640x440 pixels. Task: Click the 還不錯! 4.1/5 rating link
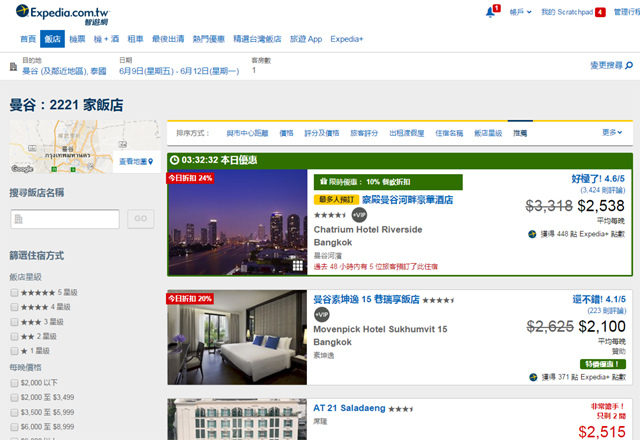(599, 299)
